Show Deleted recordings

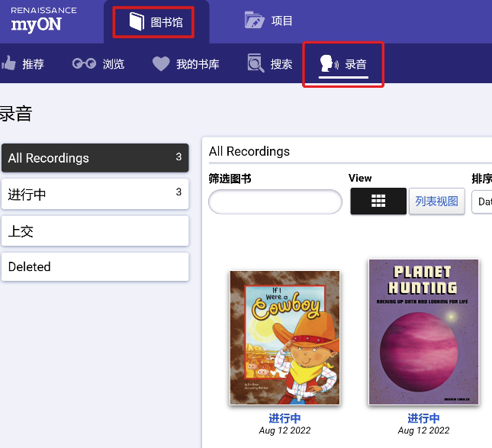tap(95, 267)
